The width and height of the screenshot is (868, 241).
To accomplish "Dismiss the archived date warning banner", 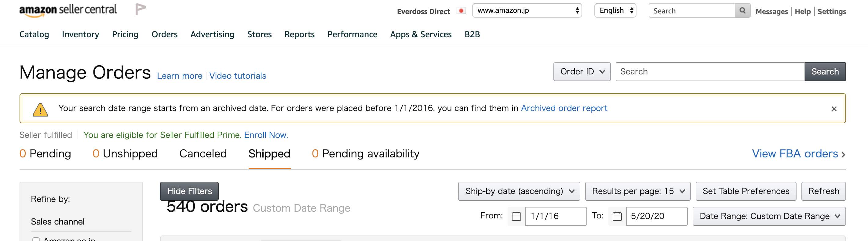I will coord(833,109).
